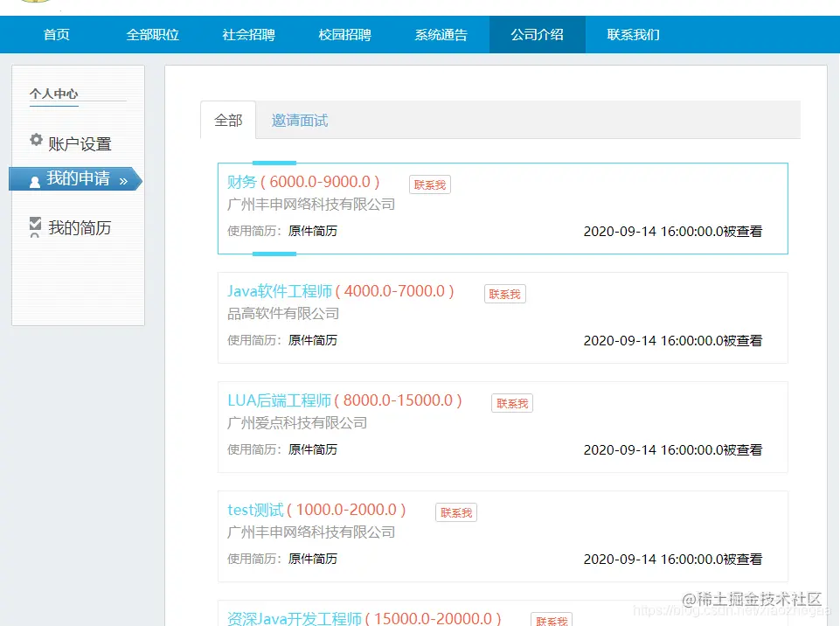Image resolution: width=840 pixels, height=626 pixels.
Task: Open 账户设置 in the sidebar
Action: tap(80, 143)
